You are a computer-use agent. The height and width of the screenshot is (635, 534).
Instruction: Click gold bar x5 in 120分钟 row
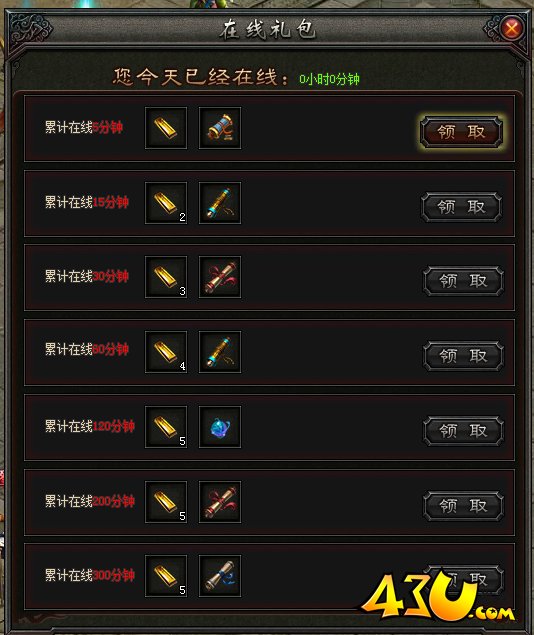point(166,427)
